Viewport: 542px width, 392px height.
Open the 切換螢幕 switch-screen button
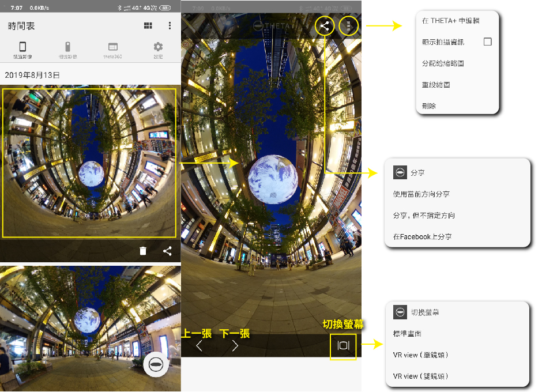343,346
